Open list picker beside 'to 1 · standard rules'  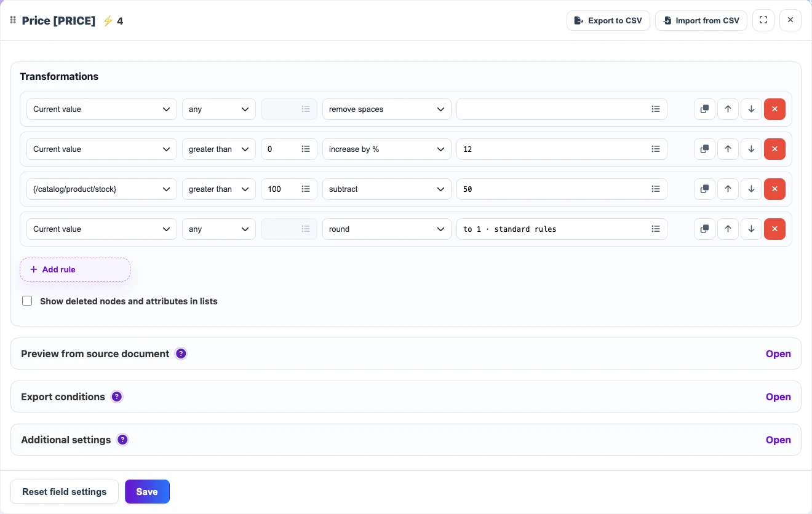[656, 229]
